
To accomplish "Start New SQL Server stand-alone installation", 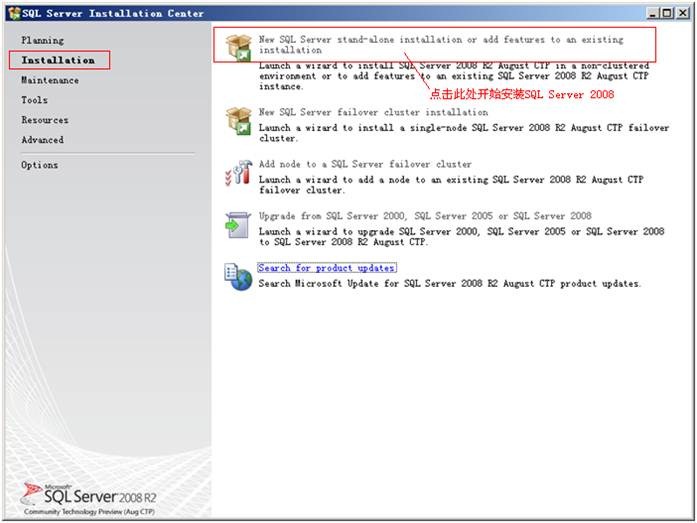I will [441, 45].
